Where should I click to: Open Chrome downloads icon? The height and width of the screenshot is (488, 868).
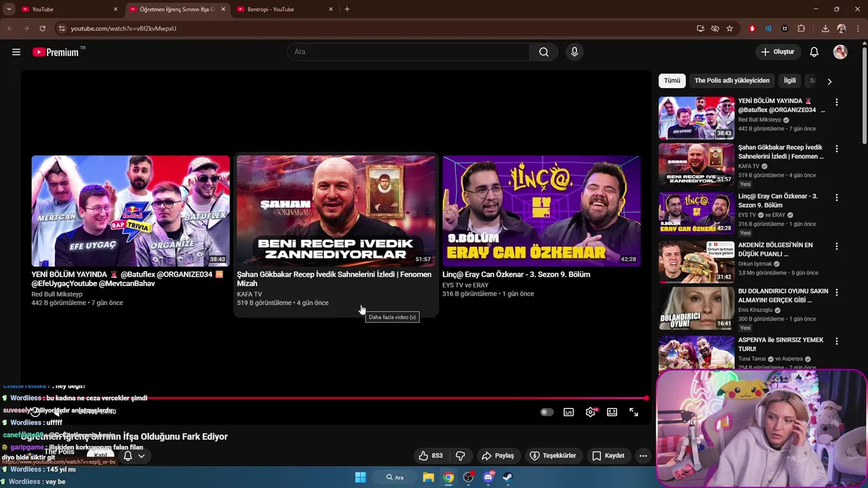(825, 28)
